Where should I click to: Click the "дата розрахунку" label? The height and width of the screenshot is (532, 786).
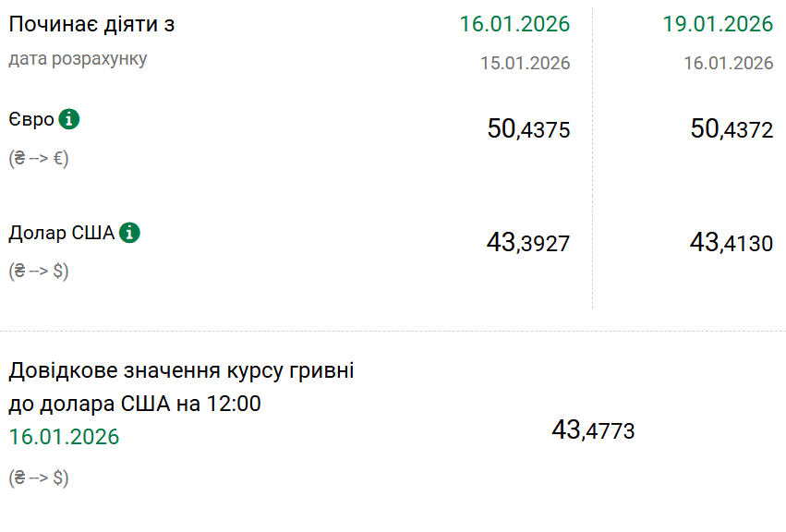click(78, 59)
